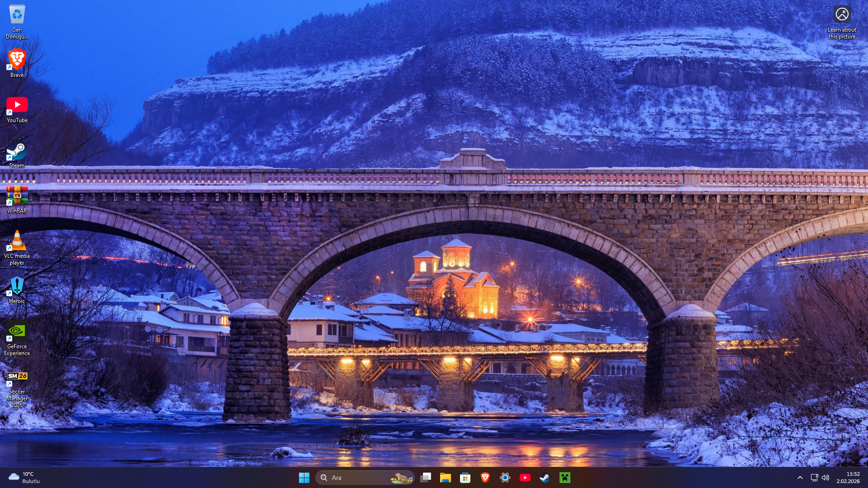Open Steam from the taskbar
Viewport: 868px width, 488px height.
click(545, 478)
